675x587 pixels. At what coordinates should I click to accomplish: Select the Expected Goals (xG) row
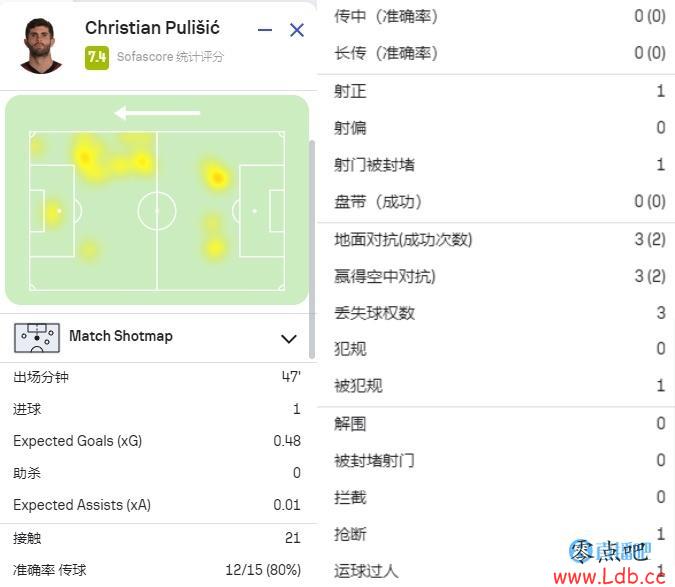(x=157, y=441)
